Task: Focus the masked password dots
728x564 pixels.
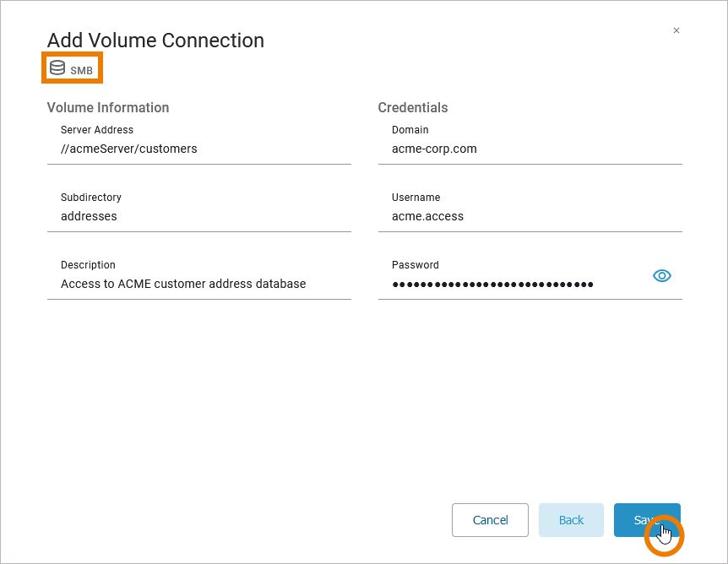Action: [492, 285]
